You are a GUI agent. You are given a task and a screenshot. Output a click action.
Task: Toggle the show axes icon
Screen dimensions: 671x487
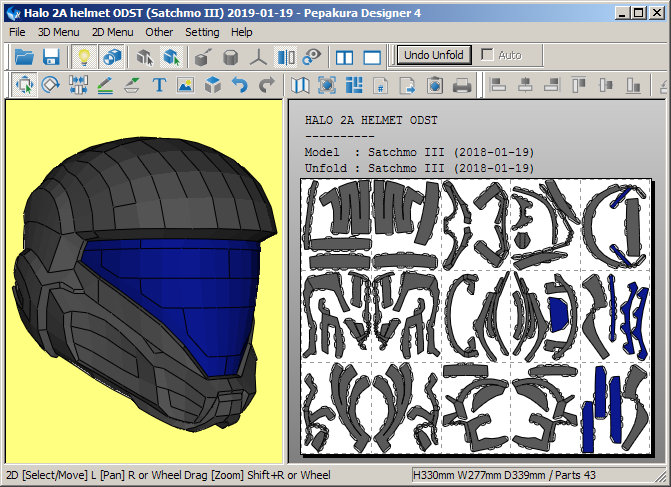tap(259, 57)
